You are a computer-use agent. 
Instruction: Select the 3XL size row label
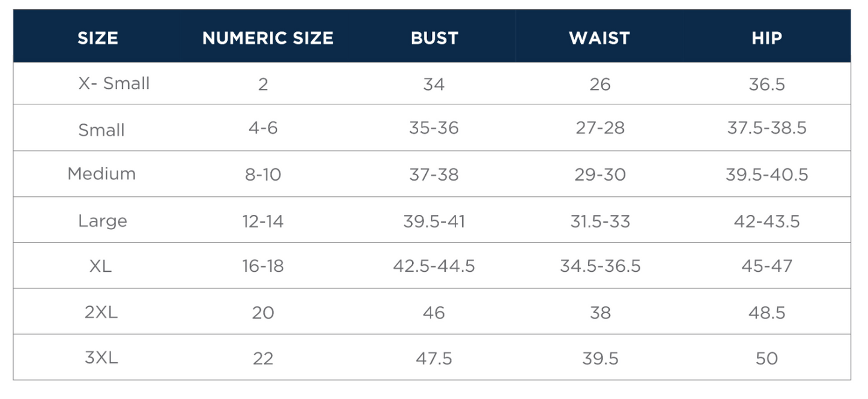click(101, 358)
